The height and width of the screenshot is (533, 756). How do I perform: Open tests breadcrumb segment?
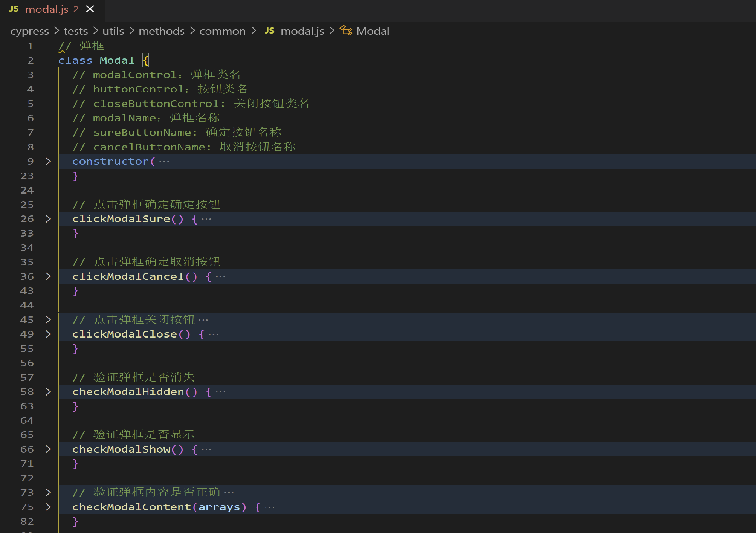75,31
